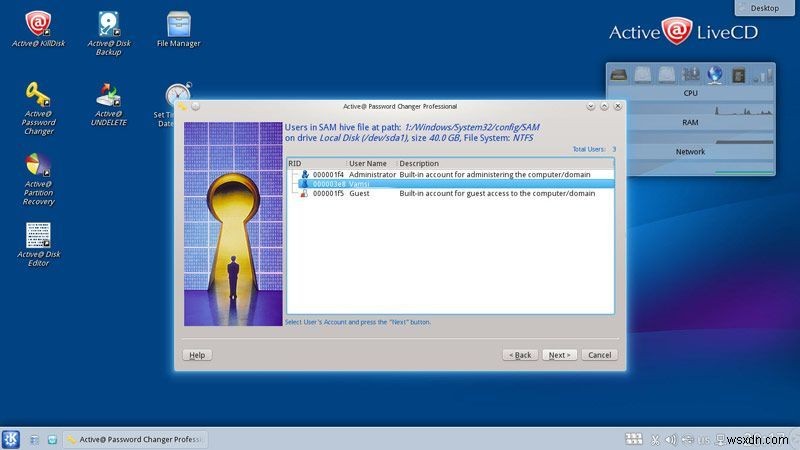Click the scissors clipboard tray icon
The image size is (800, 450).
pos(655,439)
